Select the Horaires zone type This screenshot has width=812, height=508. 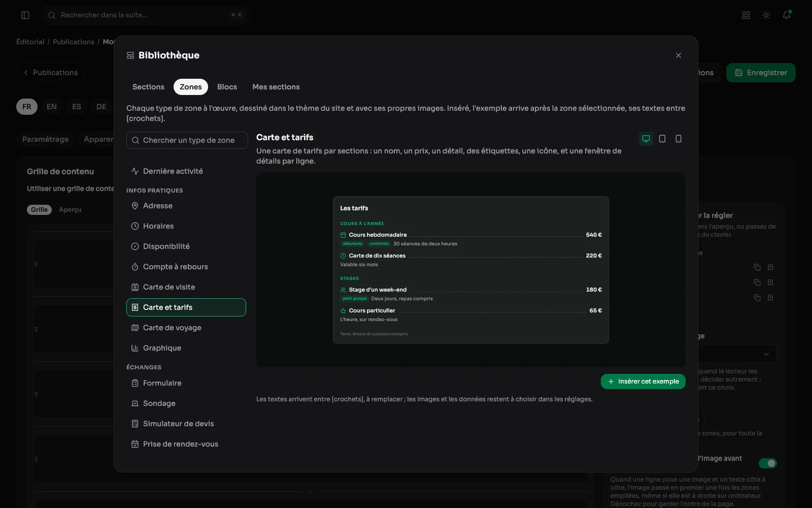click(x=186, y=226)
